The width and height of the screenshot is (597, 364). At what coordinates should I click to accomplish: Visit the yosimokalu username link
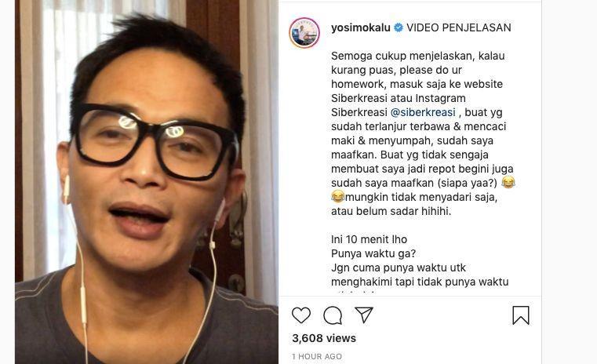pyautogui.click(x=361, y=27)
